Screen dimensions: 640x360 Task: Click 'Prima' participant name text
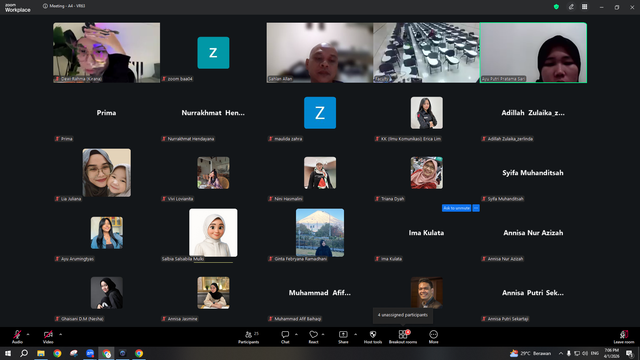(107, 113)
